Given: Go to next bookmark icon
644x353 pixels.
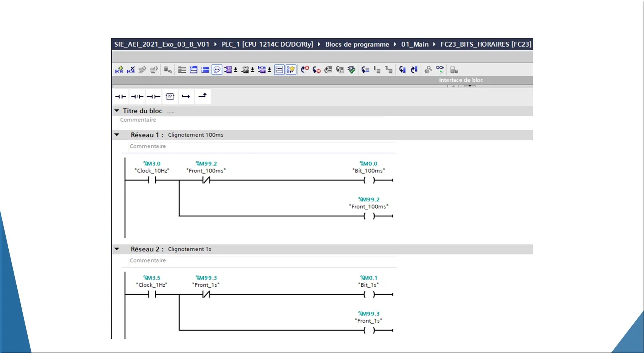Looking at the screenshot, I should click(402, 70).
